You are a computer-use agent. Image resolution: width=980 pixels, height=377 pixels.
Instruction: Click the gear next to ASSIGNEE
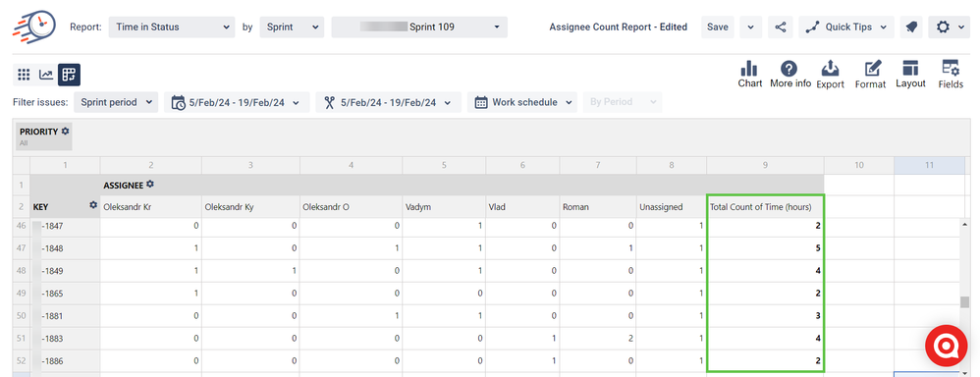tap(150, 185)
